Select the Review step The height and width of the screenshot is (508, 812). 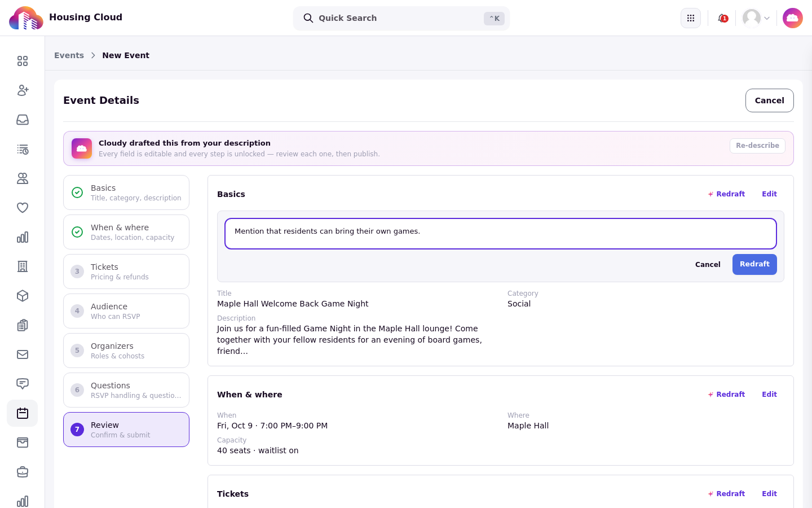click(x=126, y=430)
